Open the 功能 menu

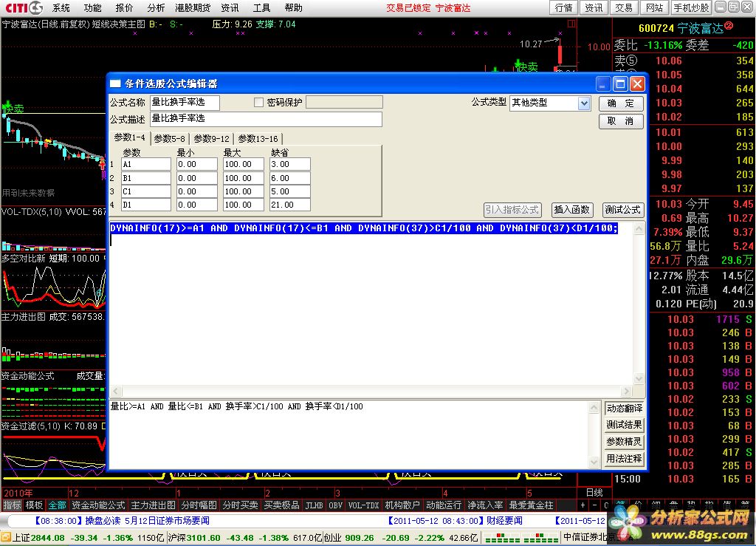pyautogui.click(x=92, y=7)
